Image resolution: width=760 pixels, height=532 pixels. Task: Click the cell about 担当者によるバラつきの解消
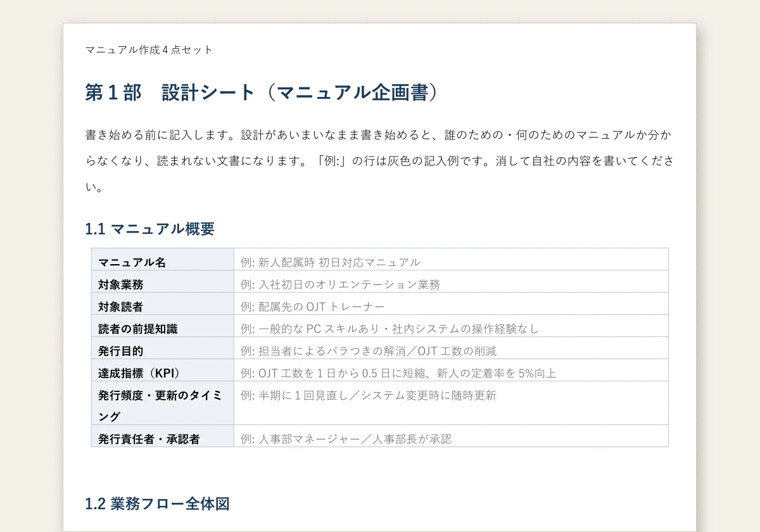tap(451, 348)
